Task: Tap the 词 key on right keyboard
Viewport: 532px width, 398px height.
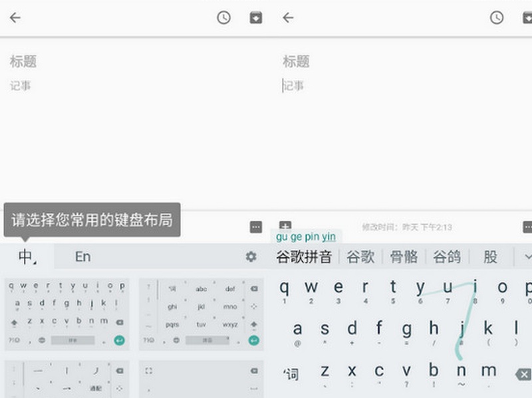Action: click(291, 374)
